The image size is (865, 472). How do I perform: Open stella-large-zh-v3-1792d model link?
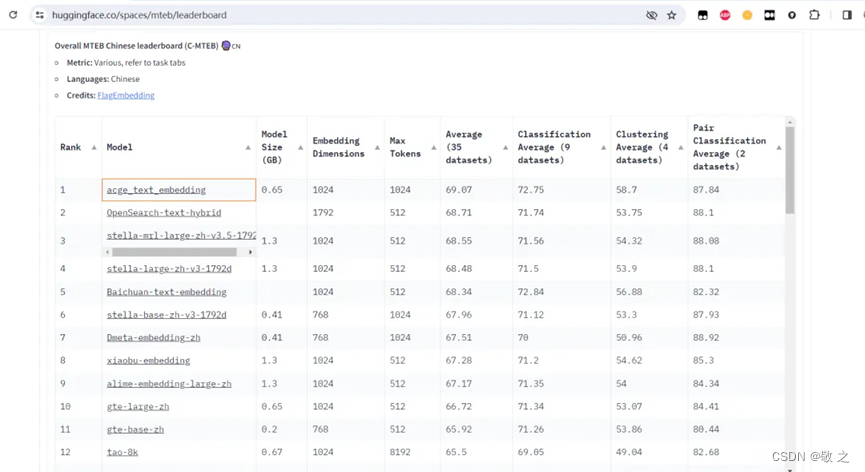[x=169, y=269]
